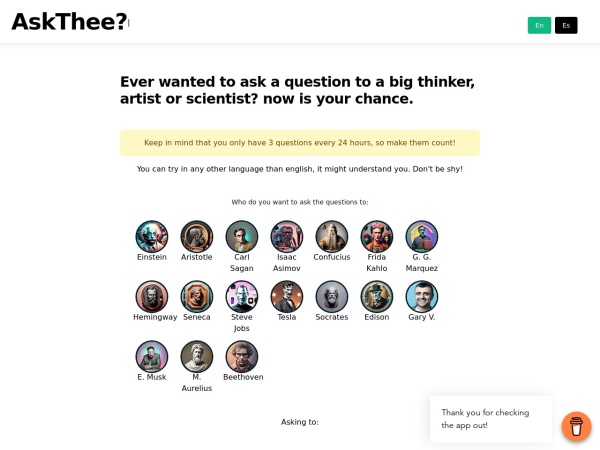Select the G. G. Marquez avatar
The image size is (600, 450).
coord(422,237)
